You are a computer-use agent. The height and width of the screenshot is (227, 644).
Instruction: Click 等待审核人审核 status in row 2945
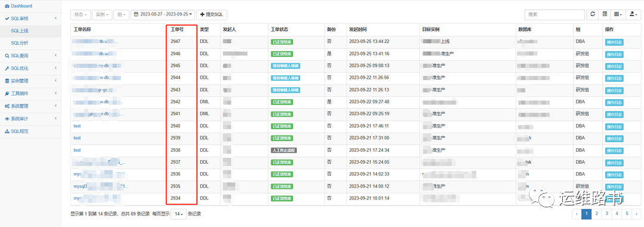286,66
